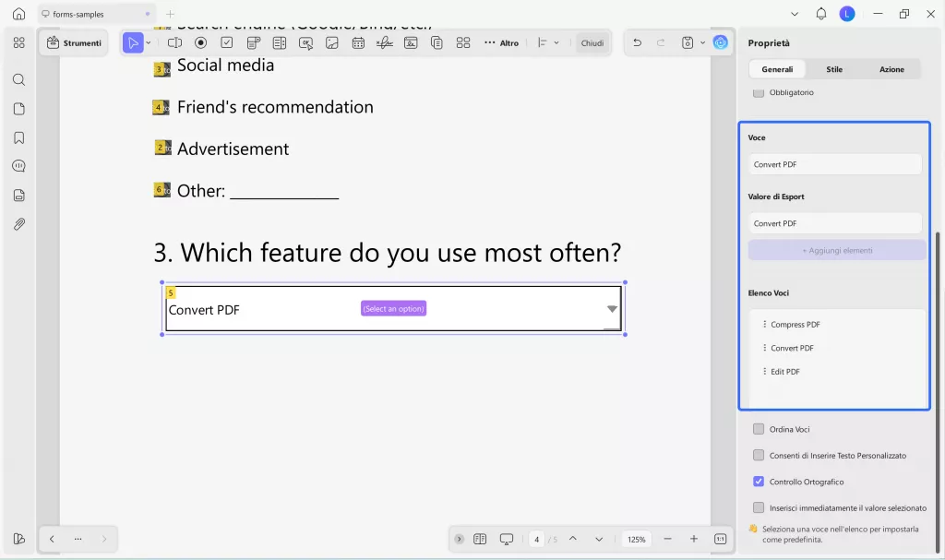The height and width of the screenshot is (560, 945).
Task: Click the Valore di Esport input field
Action: coord(834,223)
